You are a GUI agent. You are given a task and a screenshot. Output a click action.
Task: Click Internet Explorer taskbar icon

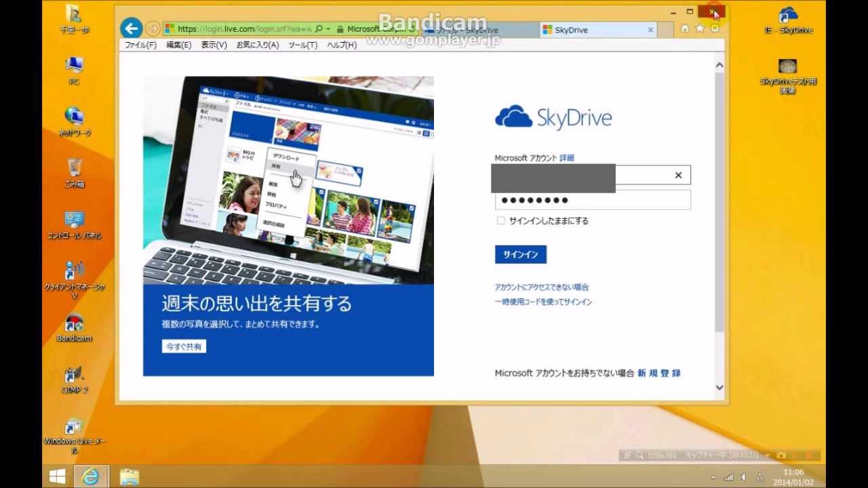pyautogui.click(x=90, y=477)
